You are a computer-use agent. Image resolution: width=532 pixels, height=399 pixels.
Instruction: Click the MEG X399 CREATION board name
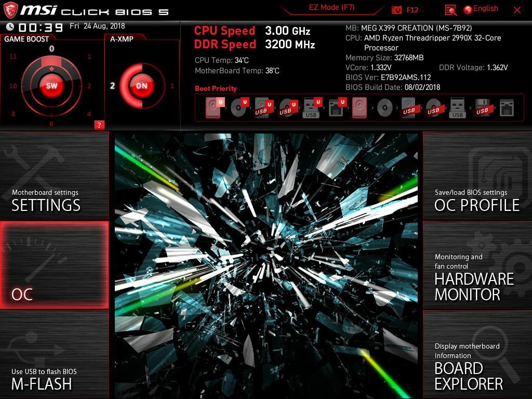[x=416, y=28]
